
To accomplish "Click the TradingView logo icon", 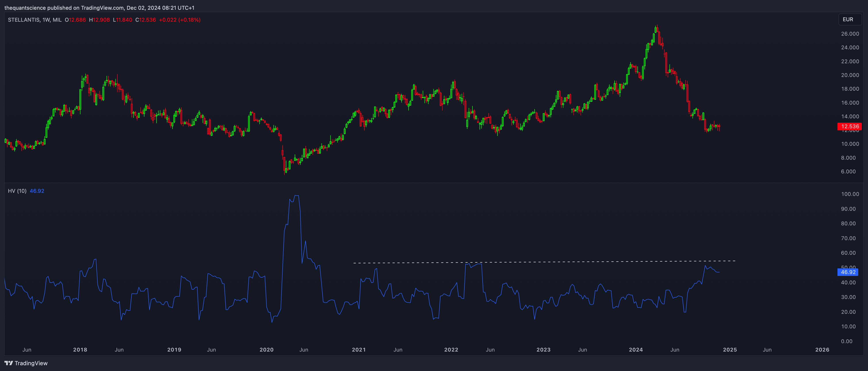I will pyautogui.click(x=8, y=363).
